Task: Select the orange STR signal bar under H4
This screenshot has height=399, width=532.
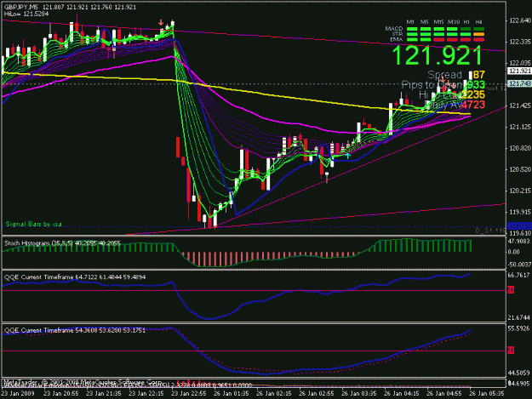Action: click(x=478, y=34)
